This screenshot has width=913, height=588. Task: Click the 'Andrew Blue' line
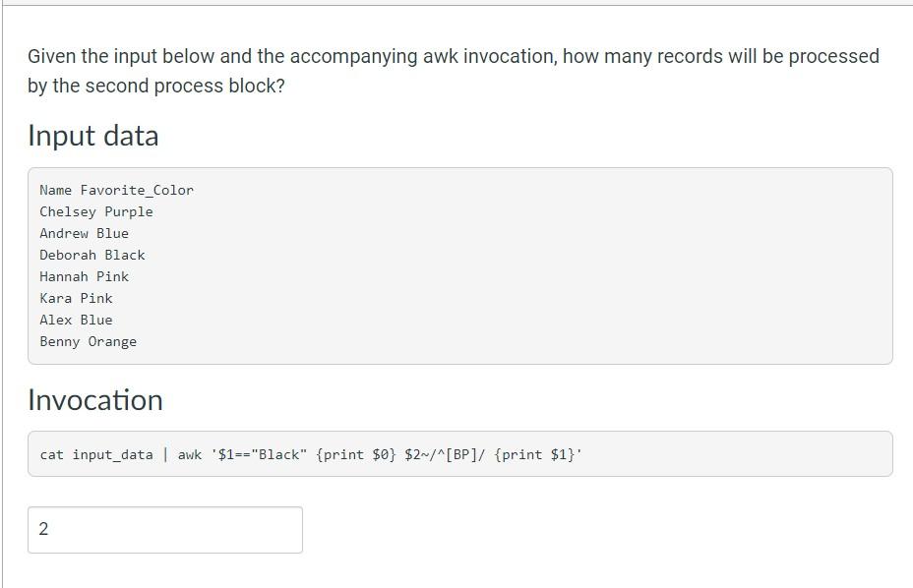(x=84, y=233)
